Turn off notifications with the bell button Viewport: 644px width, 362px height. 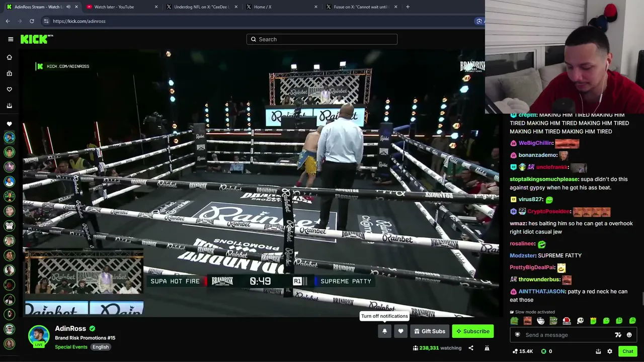coord(384,331)
